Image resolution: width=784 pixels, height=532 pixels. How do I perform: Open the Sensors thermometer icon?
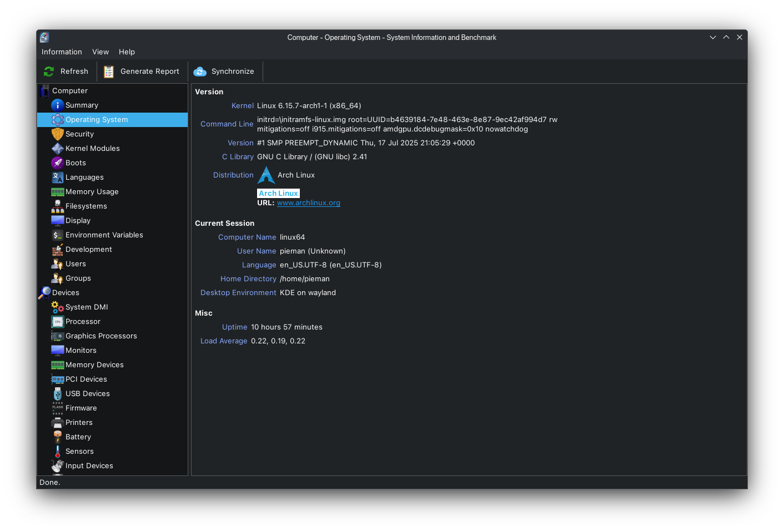57,451
